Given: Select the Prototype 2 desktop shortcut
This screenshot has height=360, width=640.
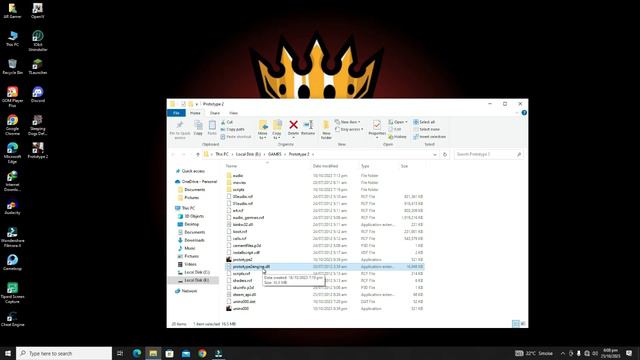Looking at the screenshot, I should pyautogui.click(x=38, y=151).
